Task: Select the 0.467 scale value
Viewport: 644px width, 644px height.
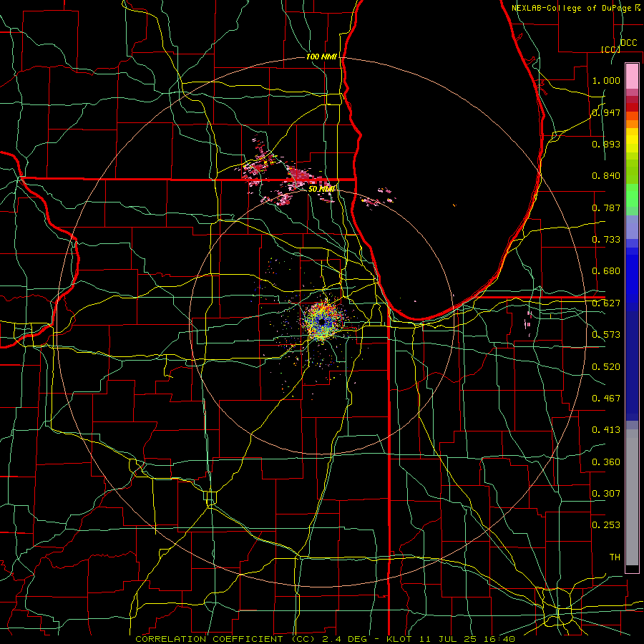Action: tap(606, 399)
